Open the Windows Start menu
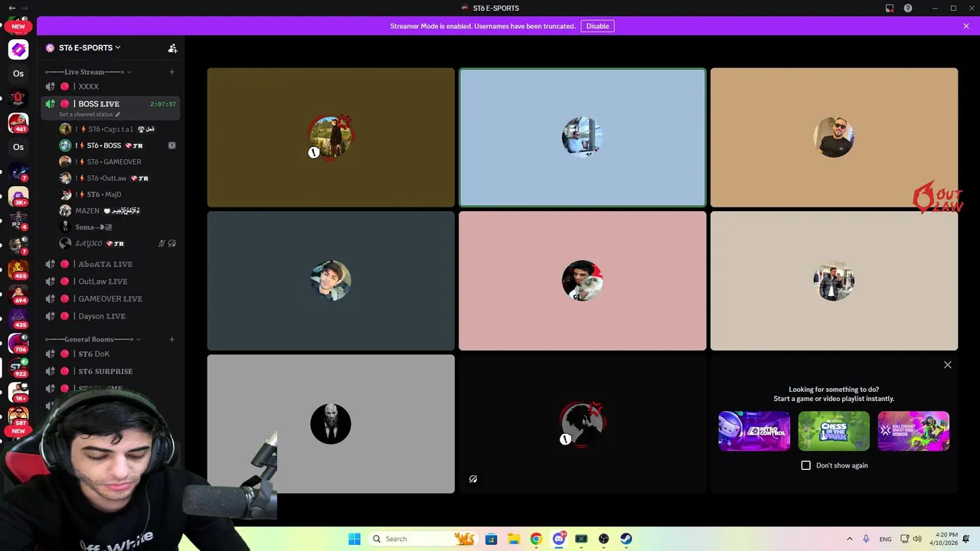980x551 pixels. pyautogui.click(x=354, y=539)
